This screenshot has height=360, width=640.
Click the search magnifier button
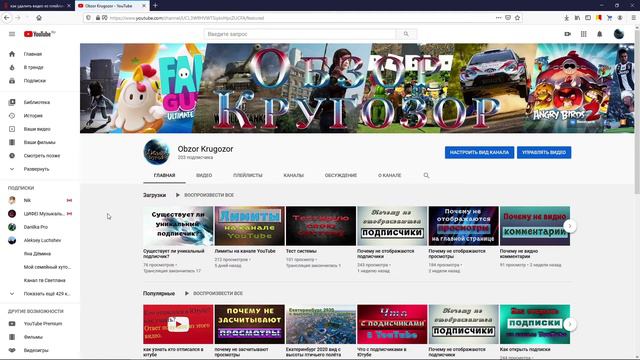point(406,34)
